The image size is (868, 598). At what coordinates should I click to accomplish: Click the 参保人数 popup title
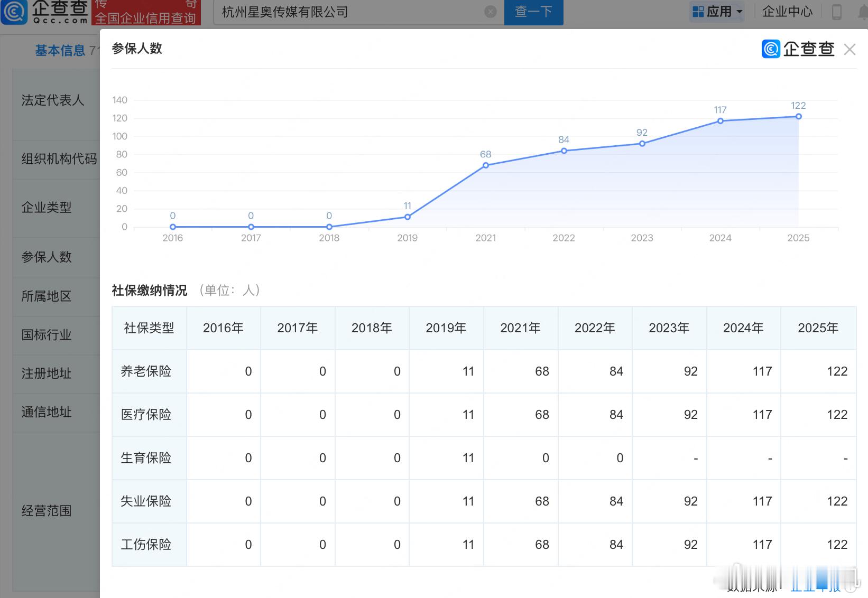point(137,49)
